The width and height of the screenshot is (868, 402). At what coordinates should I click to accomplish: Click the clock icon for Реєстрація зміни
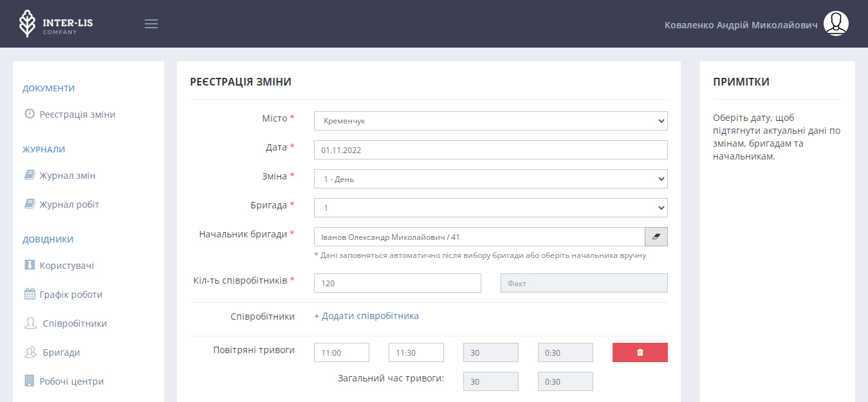[x=30, y=114]
